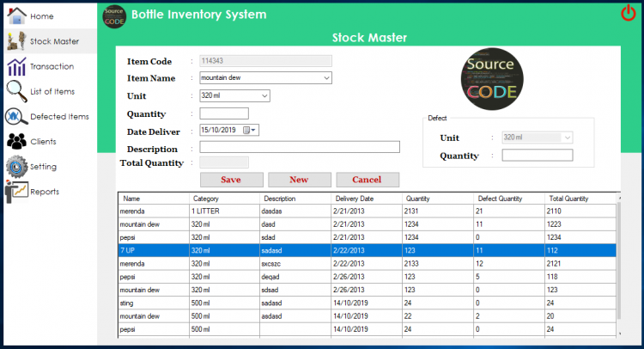Focus the Total Quantity field
The width and height of the screenshot is (644, 349).
224,162
